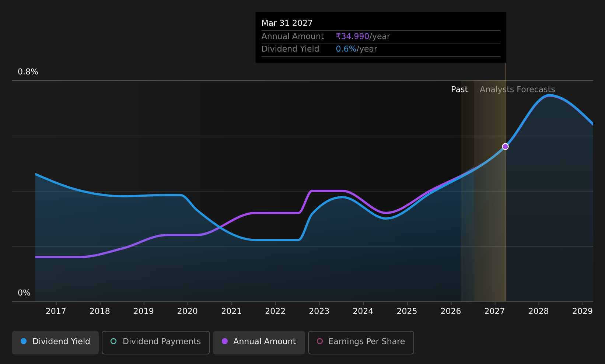Select the 2020 x-axis label
This screenshot has width=605, height=364.
(x=188, y=311)
